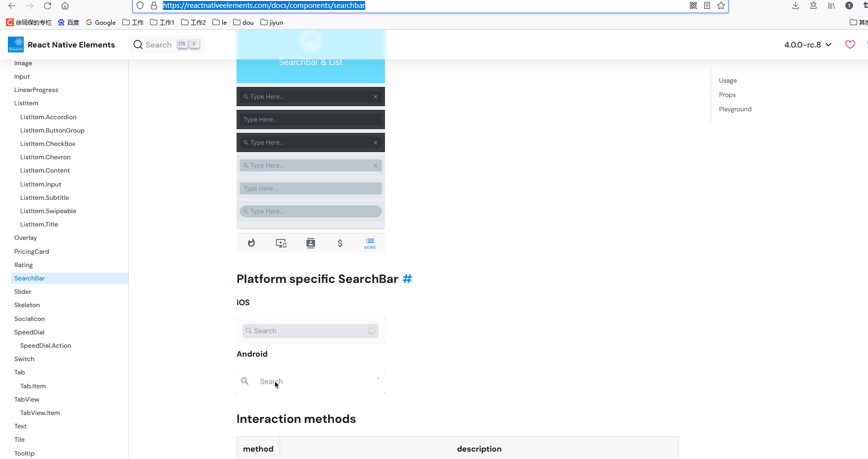
Task: Click the shield tracking protection icon
Action: pyautogui.click(x=140, y=5)
